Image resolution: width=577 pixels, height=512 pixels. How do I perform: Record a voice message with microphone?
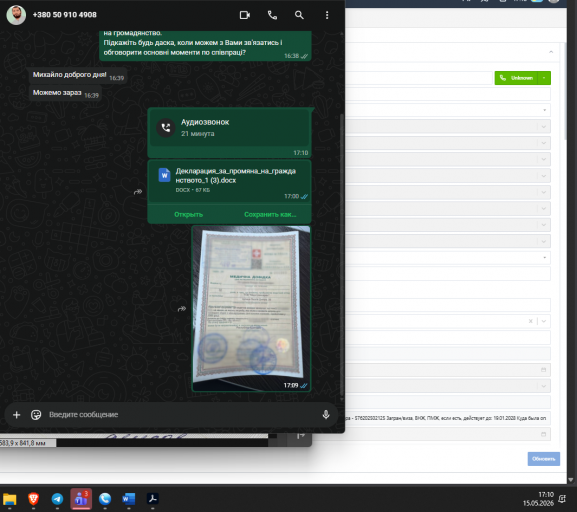(x=326, y=414)
